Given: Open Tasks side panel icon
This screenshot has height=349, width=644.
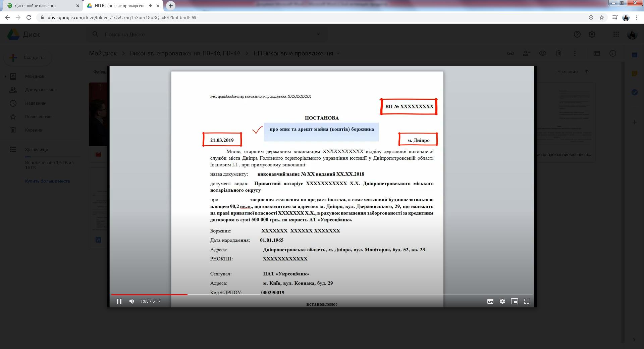Looking at the screenshot, I should pos(634,92).
